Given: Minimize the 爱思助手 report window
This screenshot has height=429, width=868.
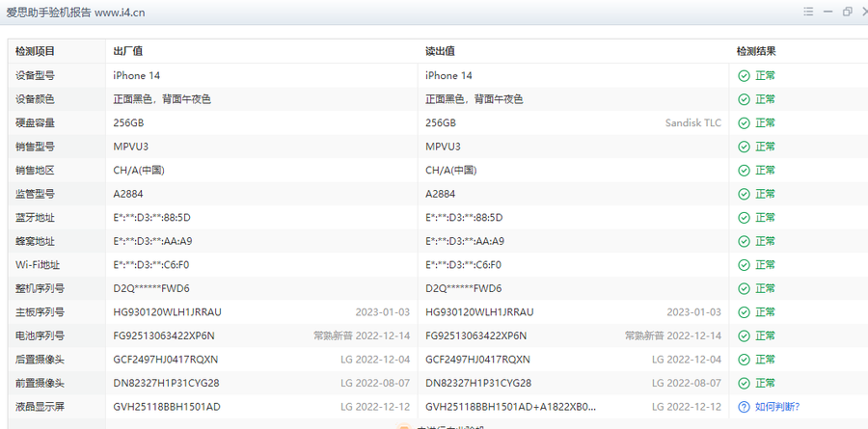Looking at the screenshot, I should [828, 12].
